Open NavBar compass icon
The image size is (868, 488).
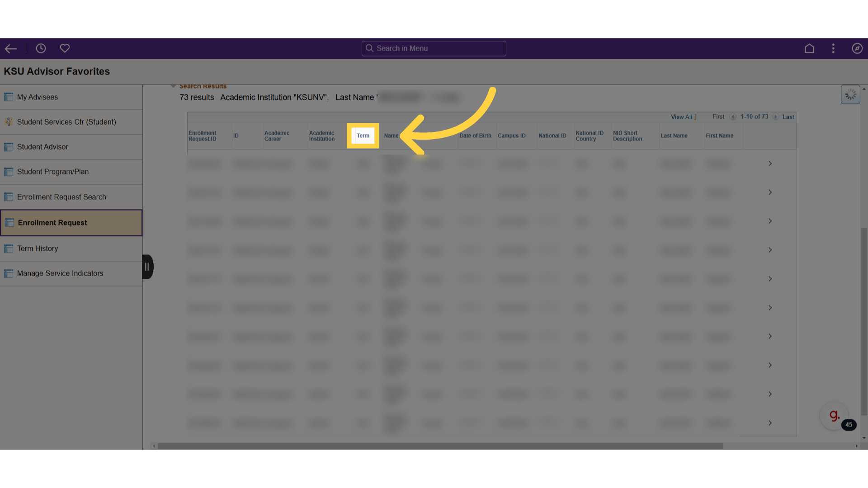pyautogui.click(x=857, y=48)
